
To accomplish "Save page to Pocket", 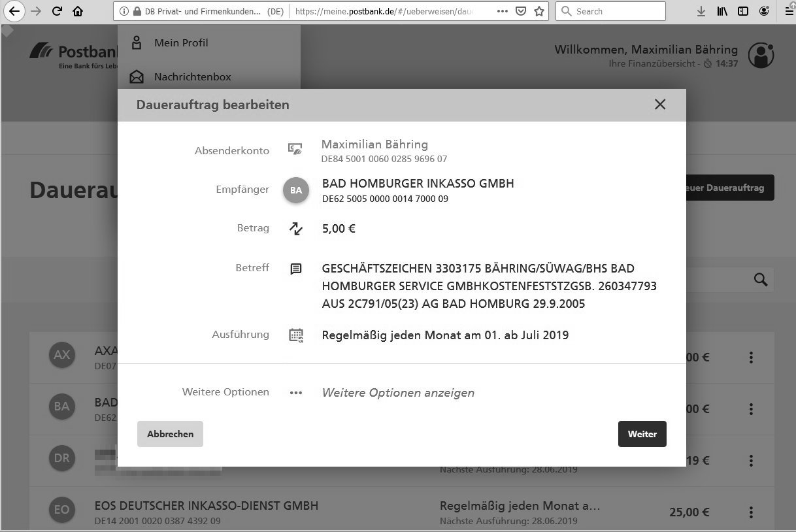I will (521, 11).
